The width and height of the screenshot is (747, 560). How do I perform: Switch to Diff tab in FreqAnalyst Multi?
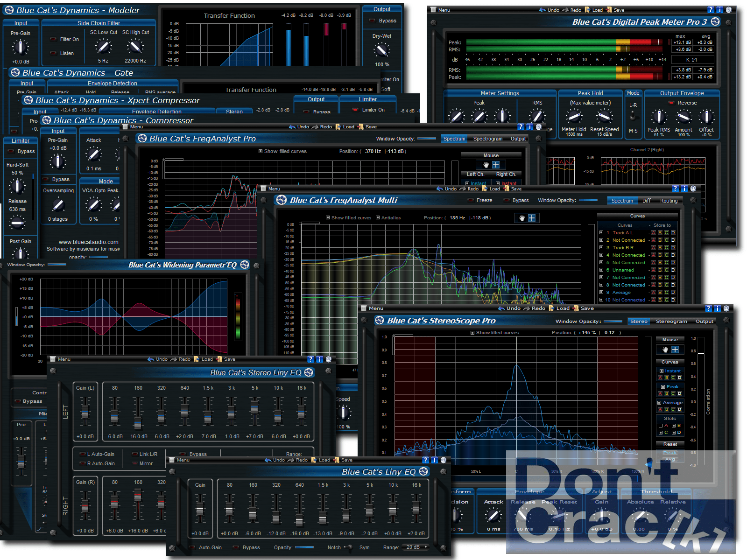point(646,201)
